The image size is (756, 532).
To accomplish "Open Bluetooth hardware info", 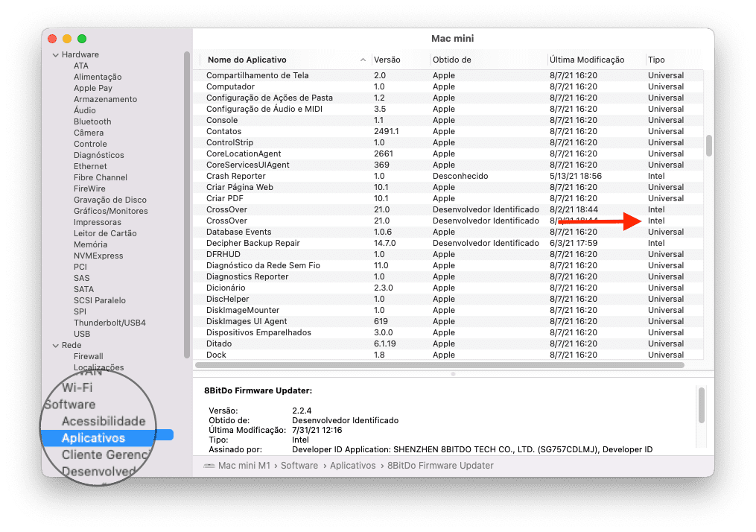I will [x=92, y=121].
